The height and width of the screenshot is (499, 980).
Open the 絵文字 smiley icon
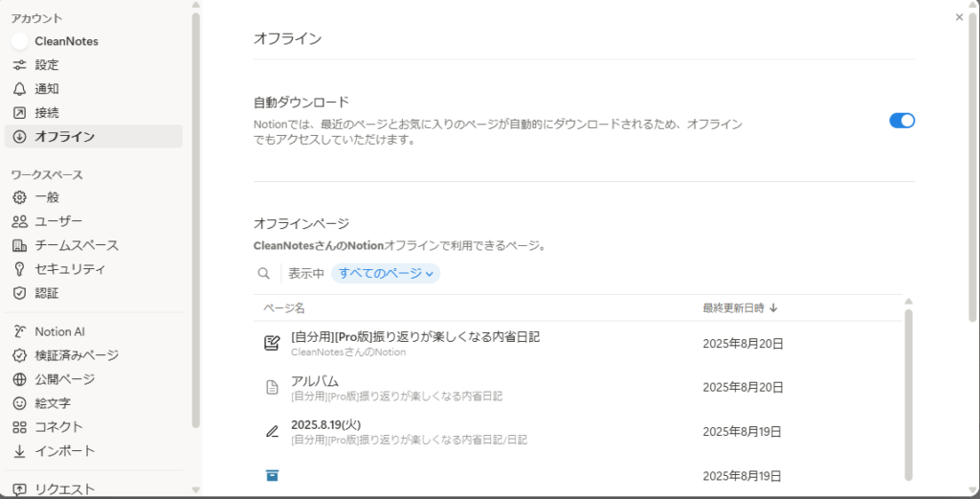(19, 402)
